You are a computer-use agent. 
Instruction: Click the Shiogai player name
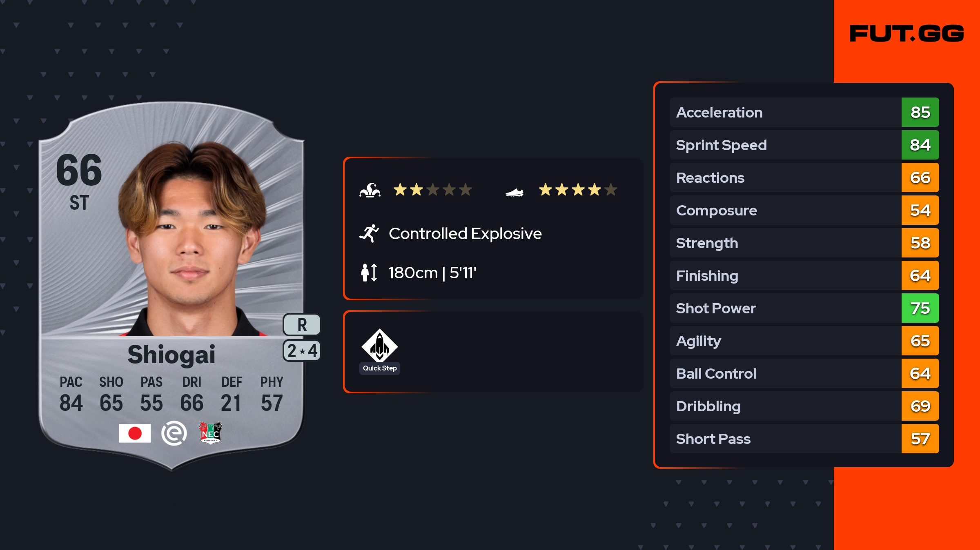click(x=171, y=354)
